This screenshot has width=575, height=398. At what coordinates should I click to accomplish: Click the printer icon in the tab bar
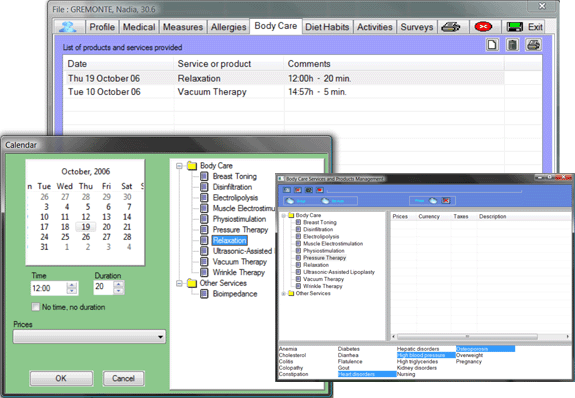coord(450,27)
